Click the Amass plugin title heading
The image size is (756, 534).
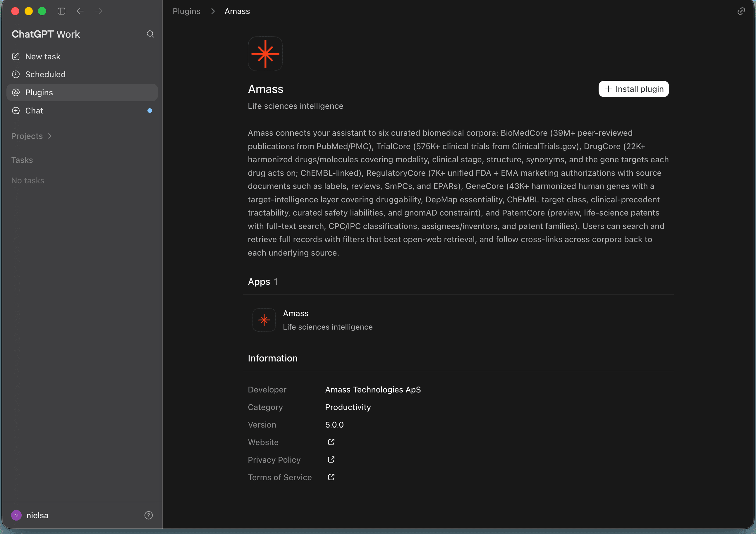pyautogui.click(x=265, y=89)
